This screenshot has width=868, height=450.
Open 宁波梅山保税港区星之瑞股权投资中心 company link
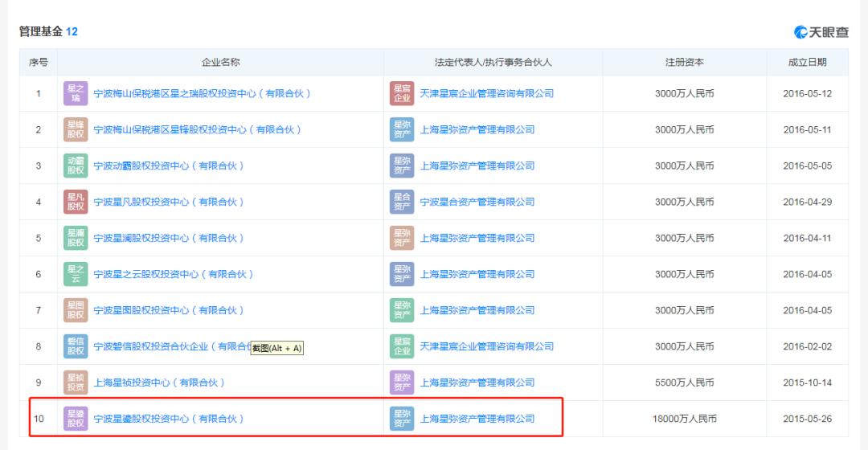(x=202, y=93)
